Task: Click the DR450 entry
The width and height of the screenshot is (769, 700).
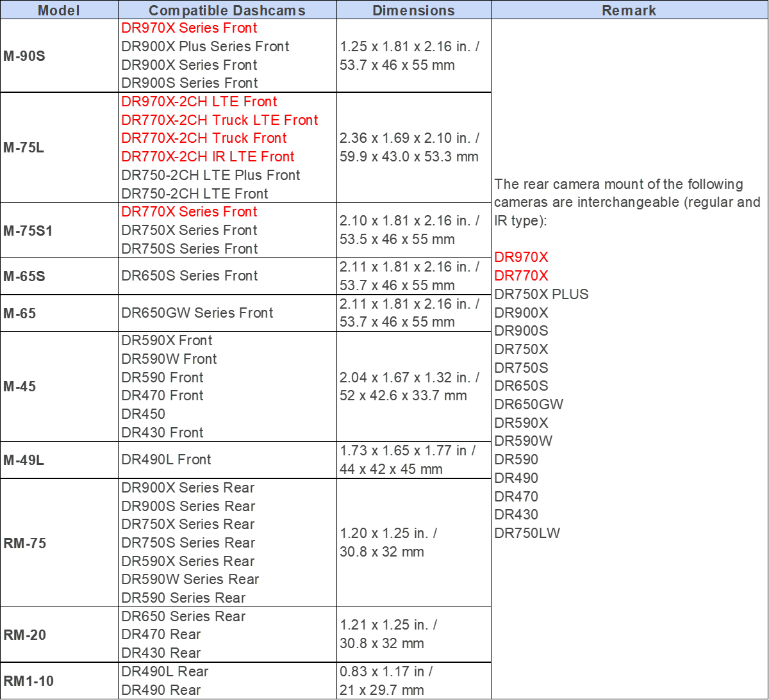Action: (x=144, y=414)
